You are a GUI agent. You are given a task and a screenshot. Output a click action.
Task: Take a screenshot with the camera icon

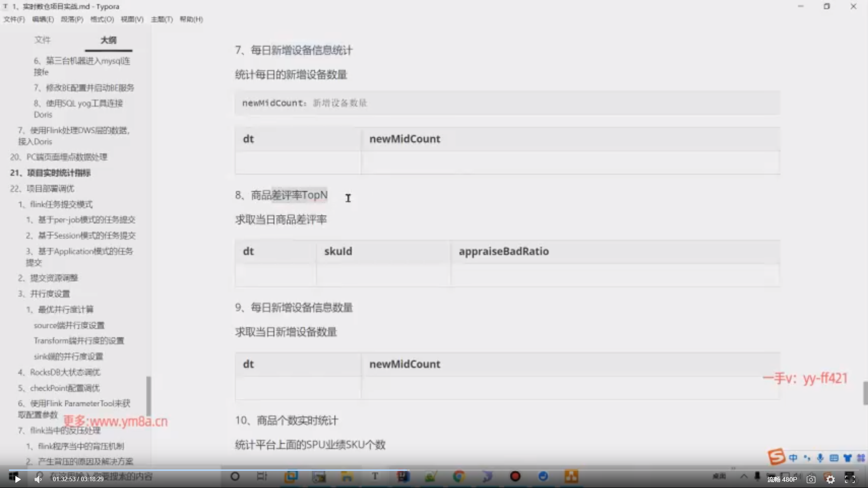[811, 479]
